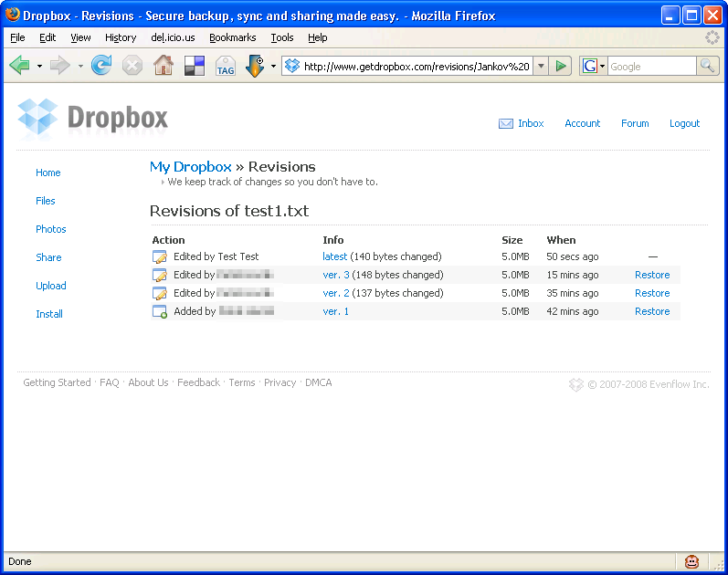Open the Tools menu

[282, 37]
